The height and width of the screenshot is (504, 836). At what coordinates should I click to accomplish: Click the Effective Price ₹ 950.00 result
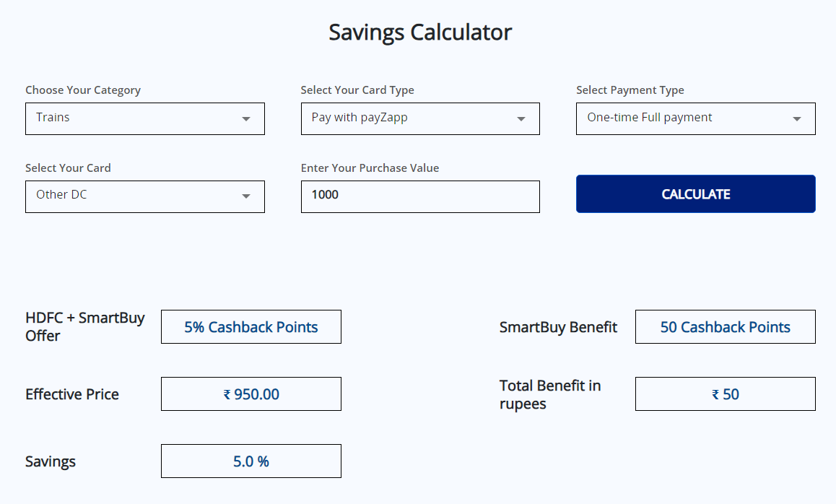251,394
